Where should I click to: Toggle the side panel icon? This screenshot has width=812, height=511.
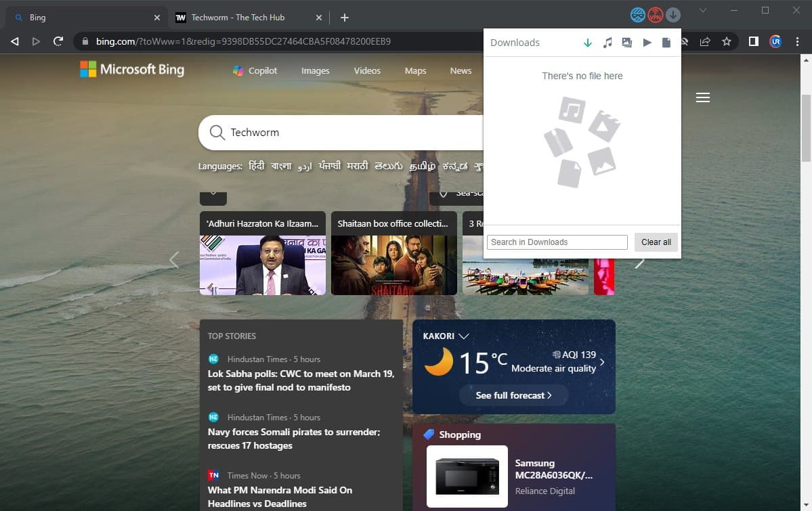(x=753, y=41)
